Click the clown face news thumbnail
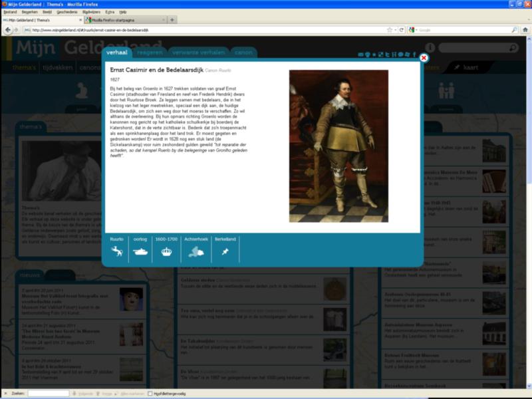This screenshot has width=532, height=399. pyautogui.click(x=131, y=299)
